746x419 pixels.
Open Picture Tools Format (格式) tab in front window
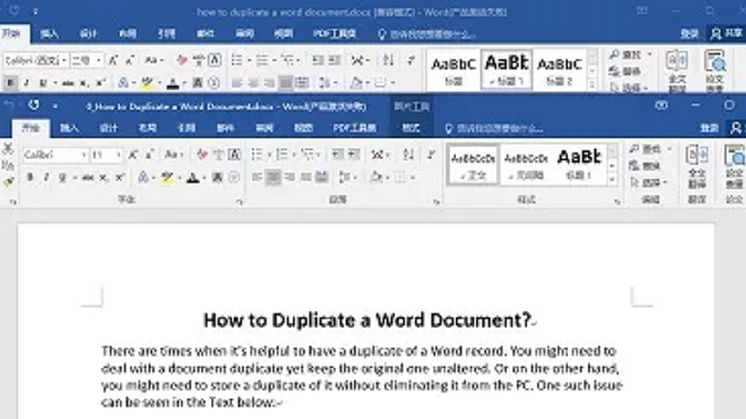click(411, 128)
